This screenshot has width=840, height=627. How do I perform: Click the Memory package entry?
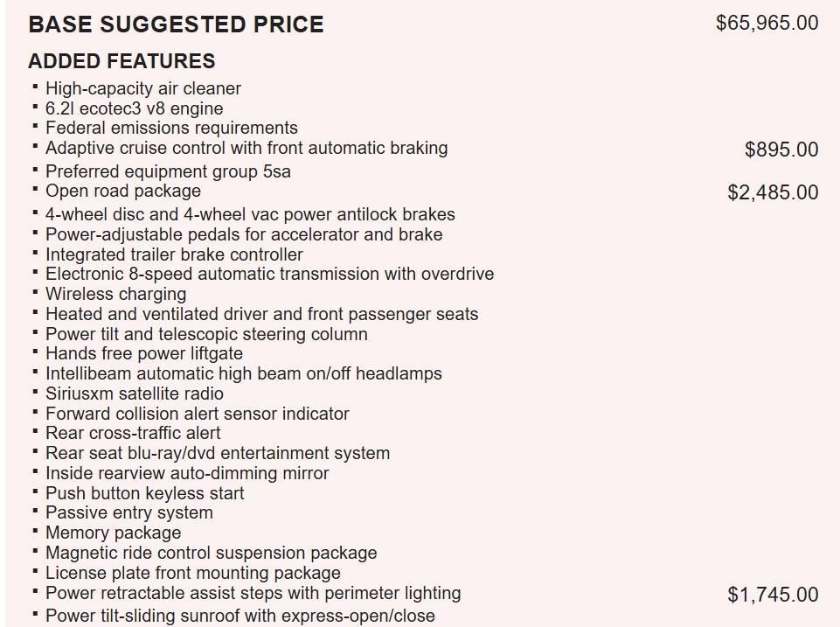[x=114, y=533]
